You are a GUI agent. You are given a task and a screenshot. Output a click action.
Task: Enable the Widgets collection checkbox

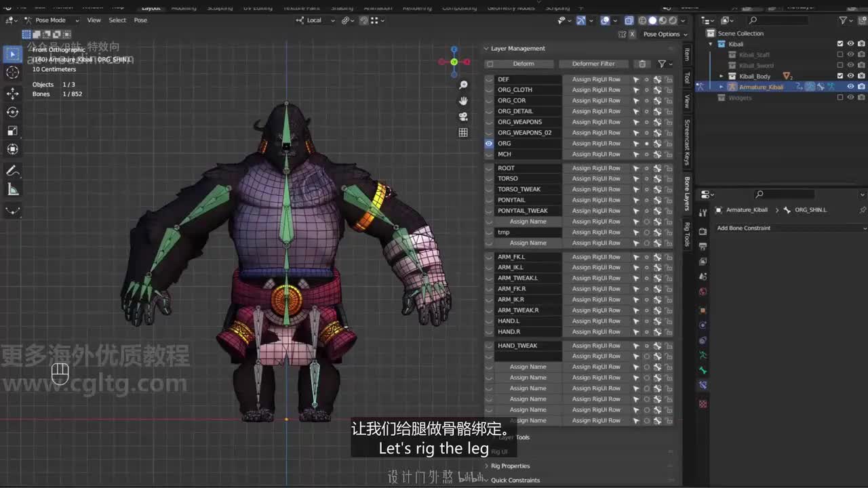840,98
